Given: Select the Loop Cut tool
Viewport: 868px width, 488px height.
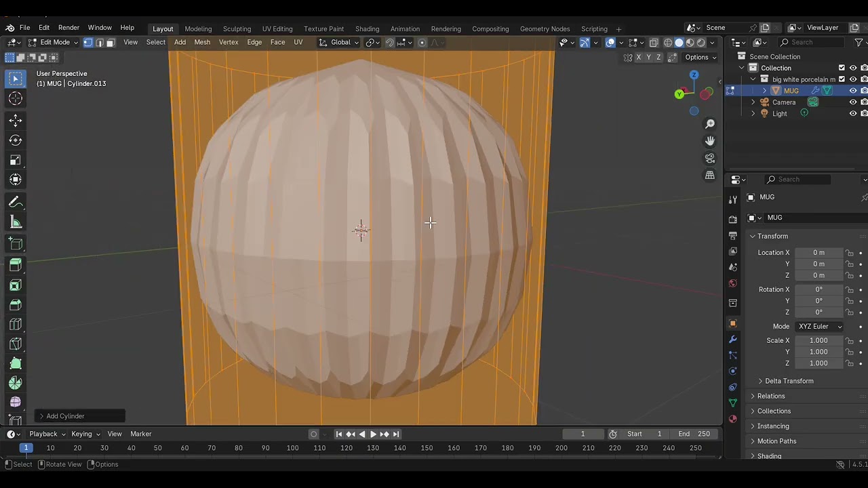Looking at the screenshot, I should pos(16,325).
